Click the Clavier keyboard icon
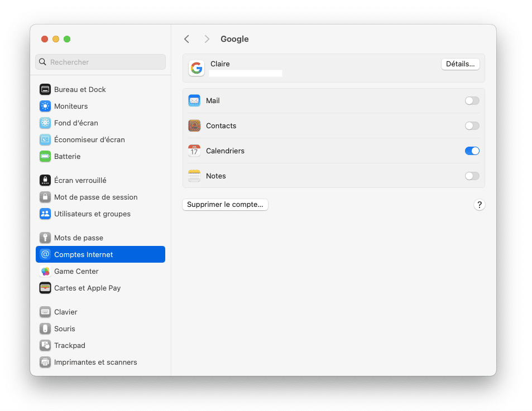 coord(45,312)
